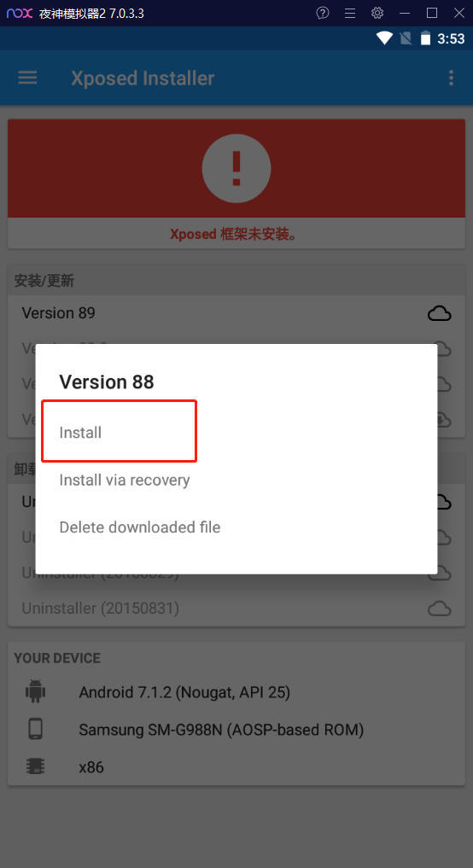Image resolution: width=473 pixels, height=868 pixels.
Task: Select Uninstaller (20150831) entry
Action: [x=236, y=609]
